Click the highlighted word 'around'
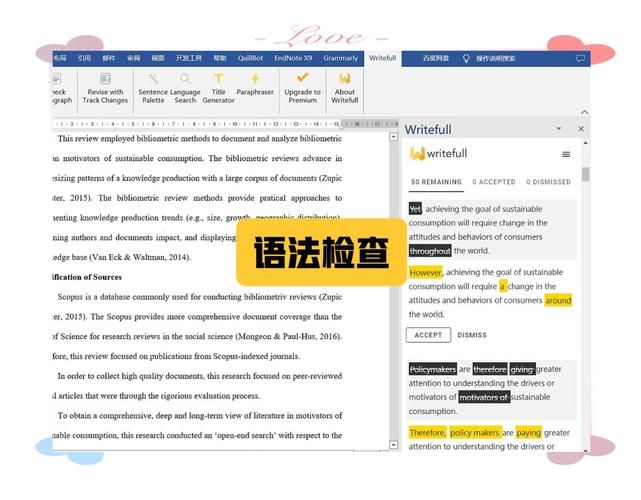This screenshot has width=641, height=500. [x=558, y=300]
